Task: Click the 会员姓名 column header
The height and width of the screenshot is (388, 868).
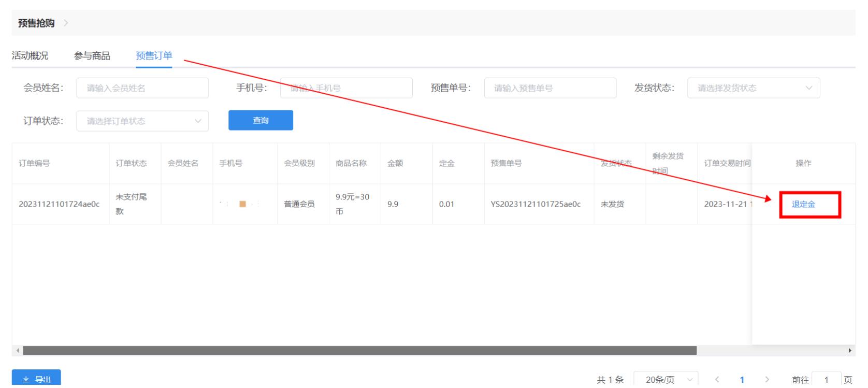Action: point(183,163)
